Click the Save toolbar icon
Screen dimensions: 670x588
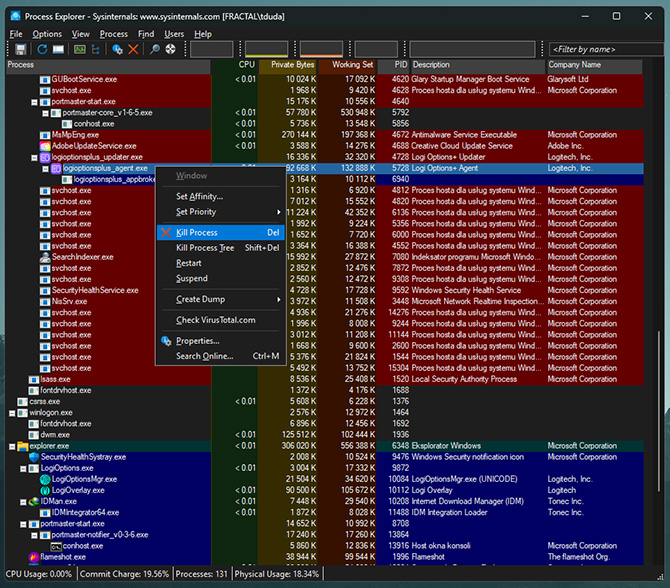pos(21,49)
